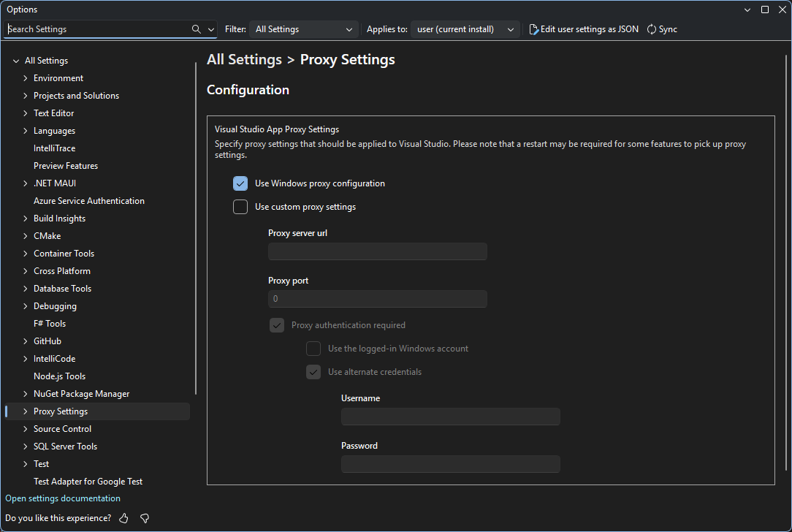Click the search magnifying glass icon
This screenshot has width=792, height=532.
click(194, 28)
